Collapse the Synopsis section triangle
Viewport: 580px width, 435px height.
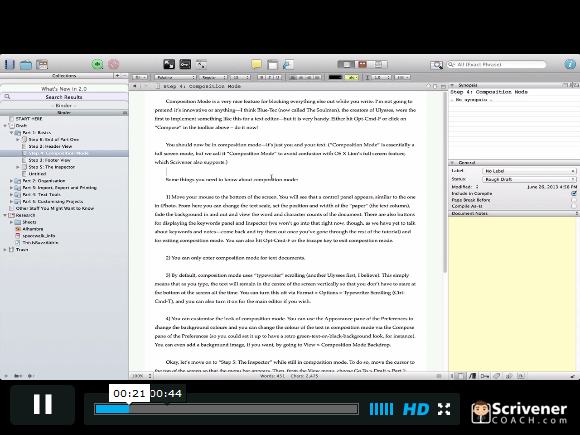[x=452, y=85]
